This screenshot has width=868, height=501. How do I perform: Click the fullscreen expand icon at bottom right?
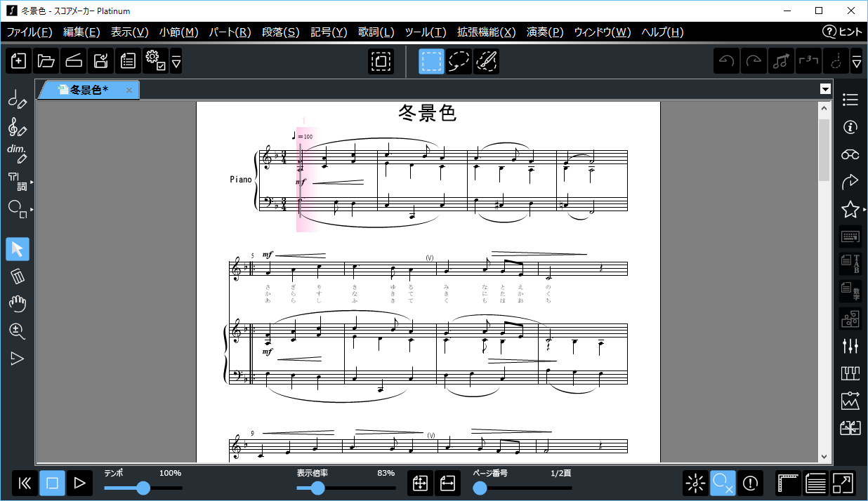pyautogui.click(x=843, y=483)
